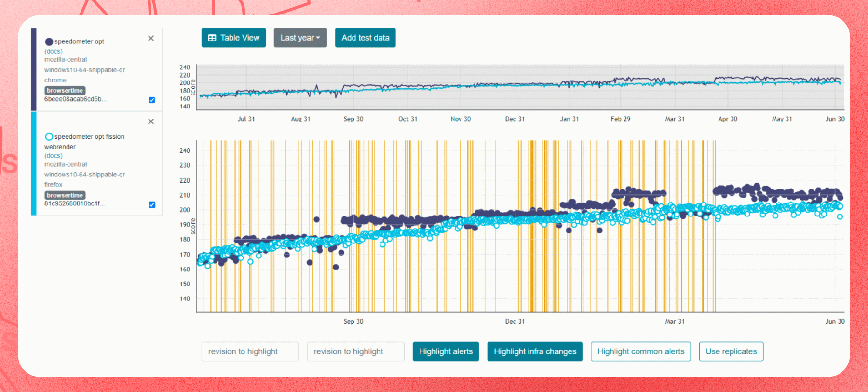
Task: Open docs link for firefox speedometer fission
Action: coord(54,156)
